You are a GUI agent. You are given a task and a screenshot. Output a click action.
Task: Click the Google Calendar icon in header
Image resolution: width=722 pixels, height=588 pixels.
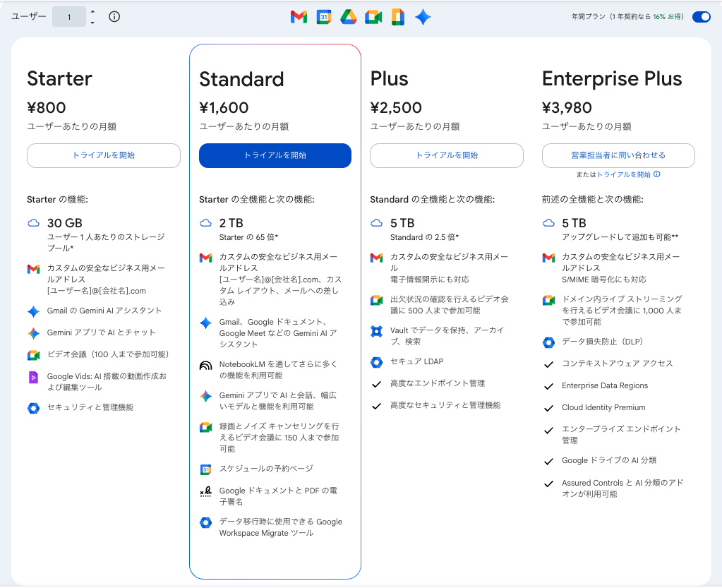coord(324,17)
